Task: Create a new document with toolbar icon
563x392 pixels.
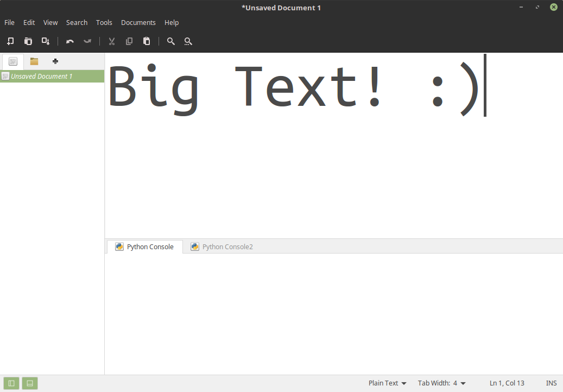Action: [10, 41]
